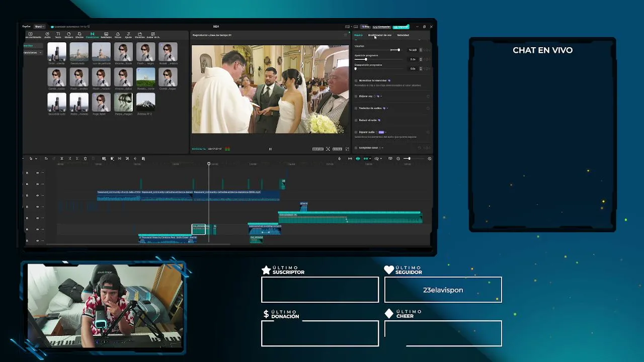Screen dimensions: 644x362
Task: Click the Undo arrow in timeline toolbar
Action: (x=46, y=159)
